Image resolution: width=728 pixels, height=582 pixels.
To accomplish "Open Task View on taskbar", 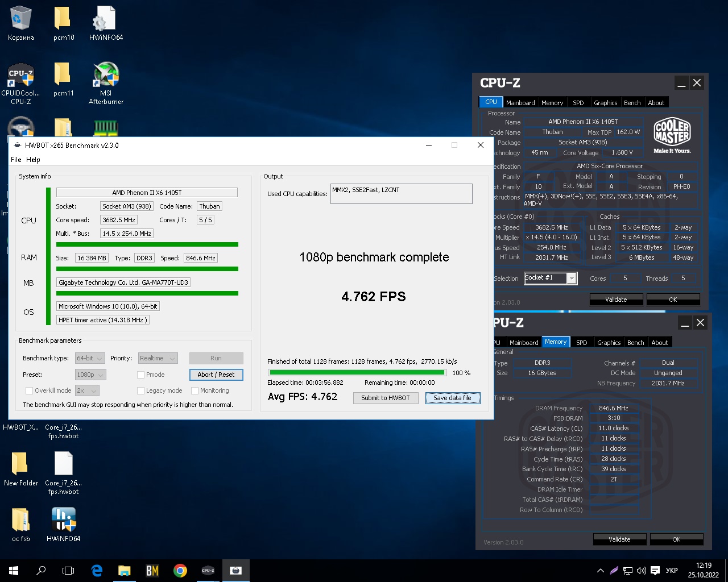I will [x=68, y=571].
